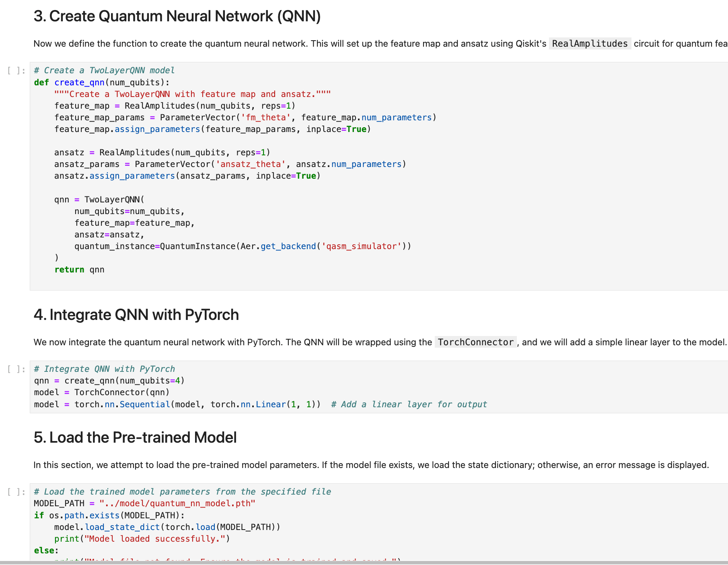This screenshot has height=565, width=728.
Task: Click the TorchConnector inline code in the paragraph
Action: [x=475, y=342]
